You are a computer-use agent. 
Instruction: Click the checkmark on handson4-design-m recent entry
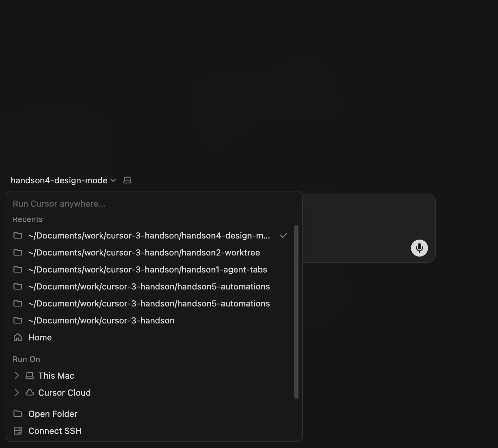(x=283, y=235)
